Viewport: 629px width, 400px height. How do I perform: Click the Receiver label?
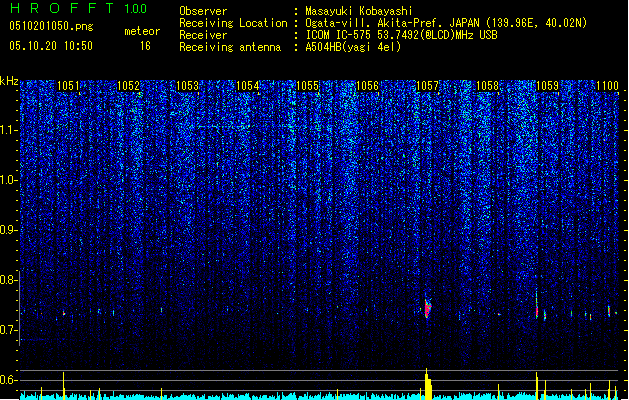[203, 35]
